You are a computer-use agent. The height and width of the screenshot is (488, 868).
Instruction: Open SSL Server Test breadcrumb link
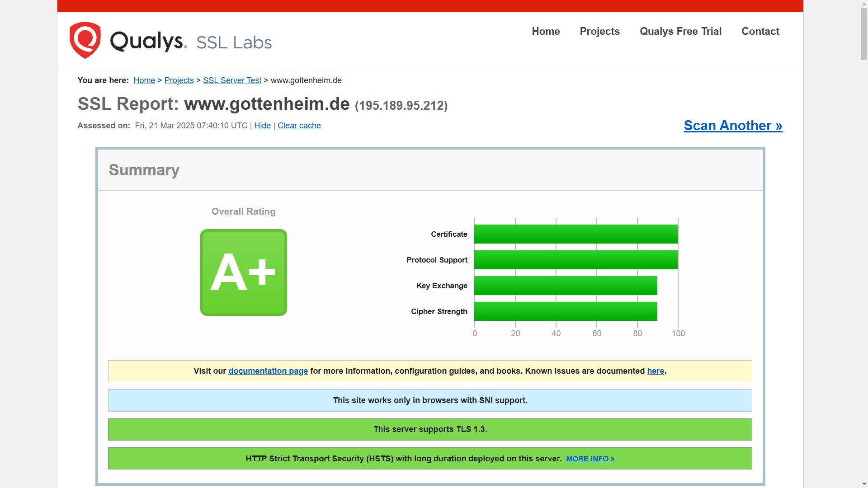(x=232, y=80)
